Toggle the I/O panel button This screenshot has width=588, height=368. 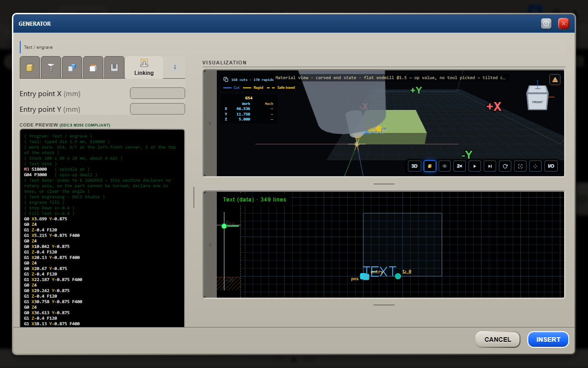[x=551, y=166]
